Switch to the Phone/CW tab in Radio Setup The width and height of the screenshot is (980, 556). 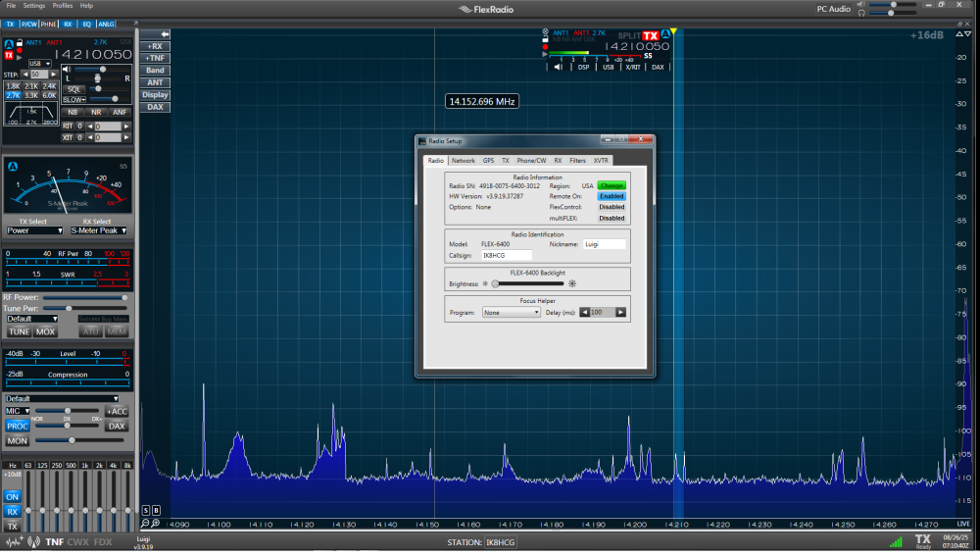531,161
